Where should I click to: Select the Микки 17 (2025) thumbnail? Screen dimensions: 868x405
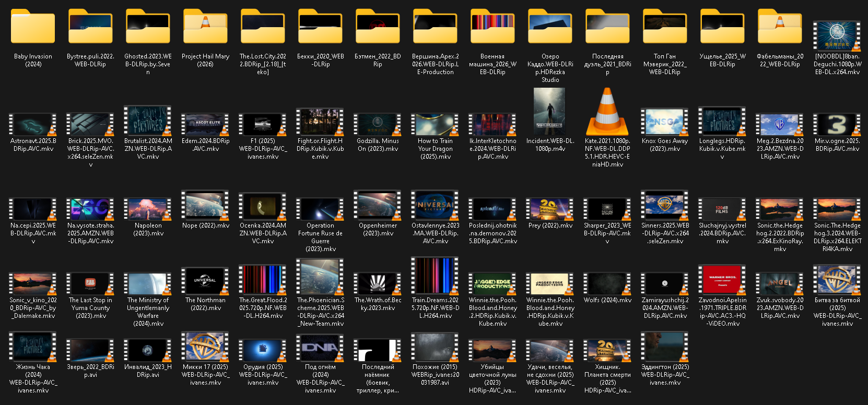coord(205,347)
